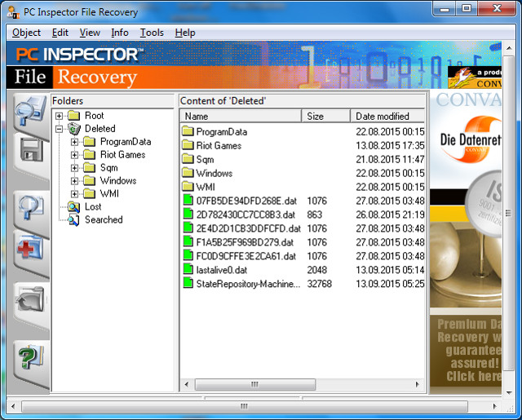
Task: Click the floppy disk save icon
Action: point(31,150)
